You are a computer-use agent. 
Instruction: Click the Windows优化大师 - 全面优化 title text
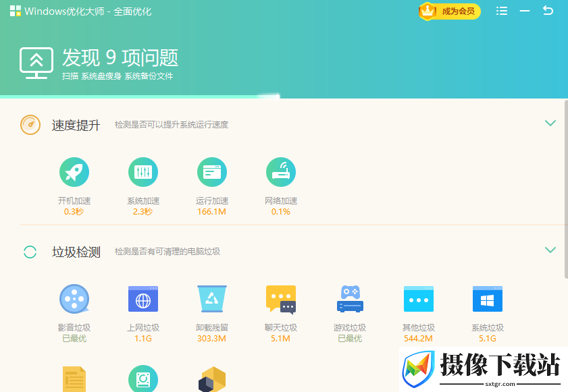(x=88, y=11)
